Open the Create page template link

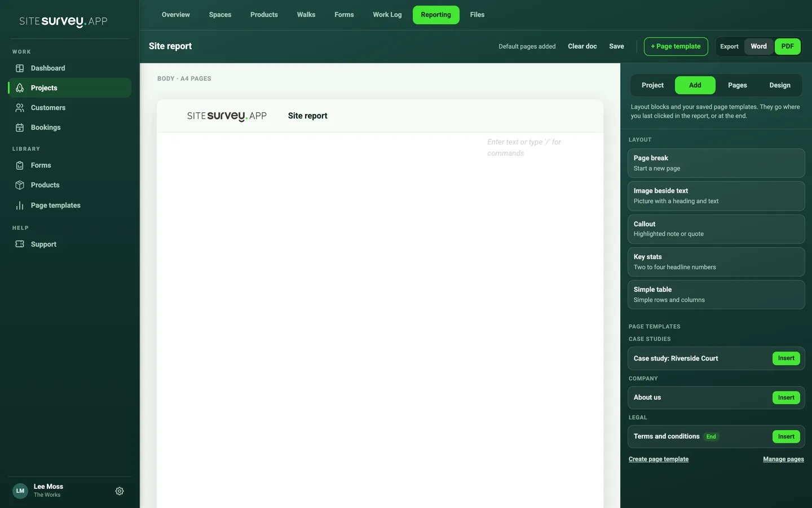(659, 459)
